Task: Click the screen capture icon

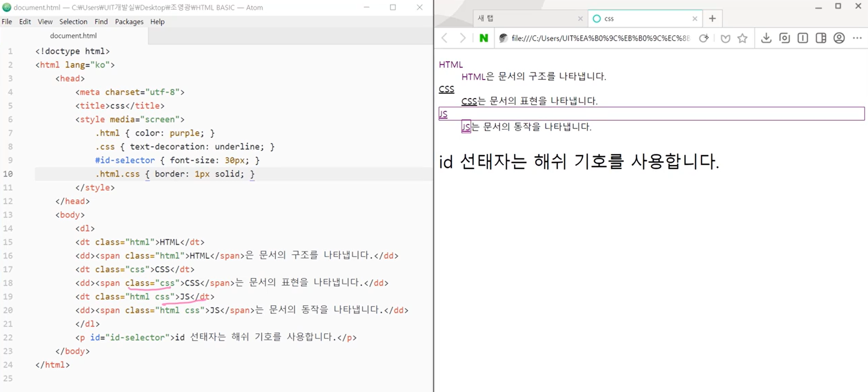Action: tap(784, 38)
